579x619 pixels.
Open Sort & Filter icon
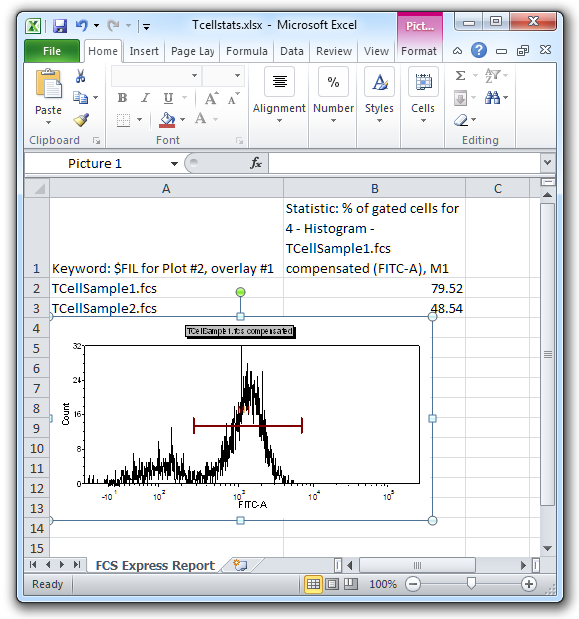(492, 75)
